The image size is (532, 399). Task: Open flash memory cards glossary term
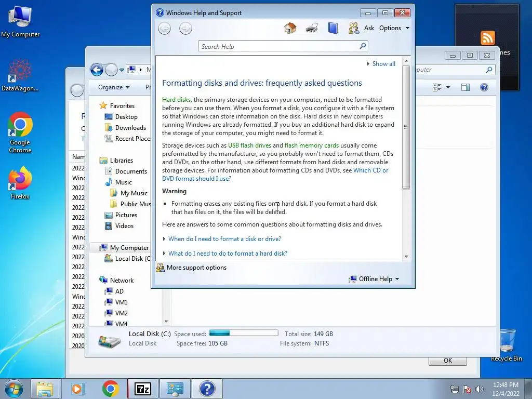point(312,145)
